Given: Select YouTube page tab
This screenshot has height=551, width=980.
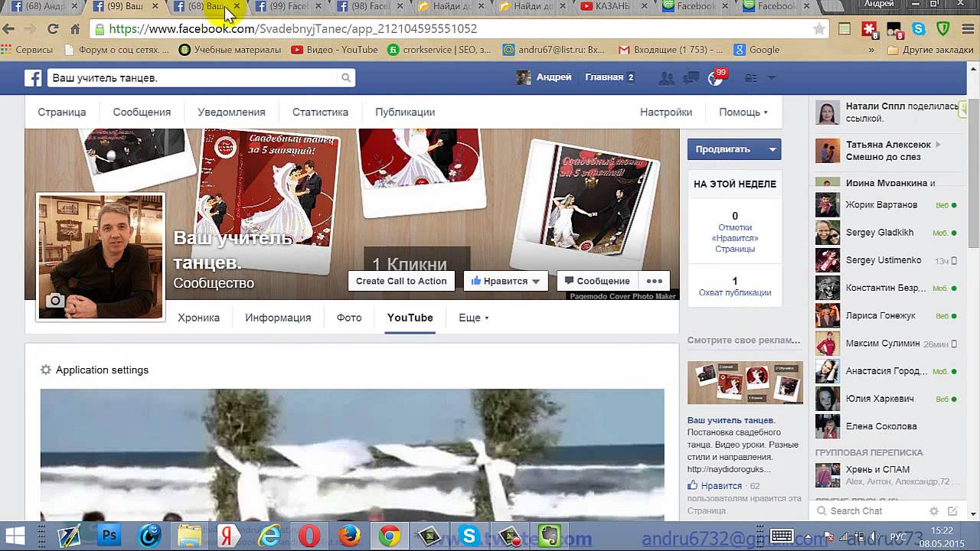Looking at the screenshot, I should (x=410, y=318).
